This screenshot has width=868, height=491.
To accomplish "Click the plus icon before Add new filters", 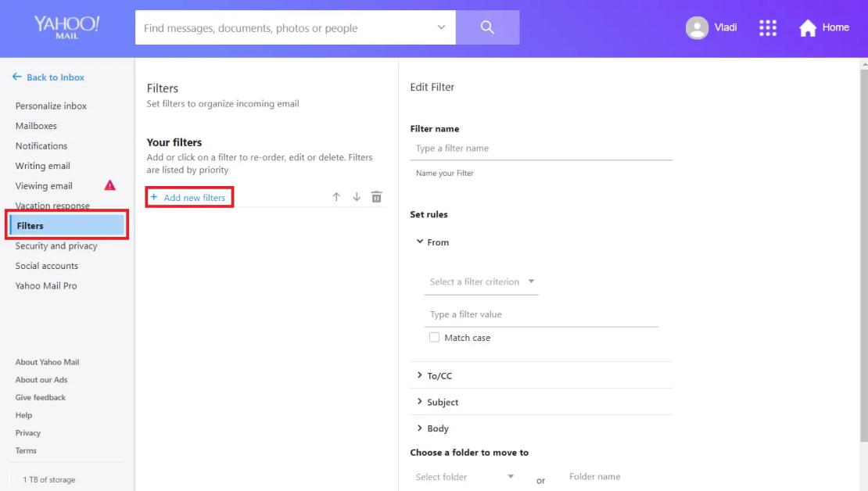I will click(x=153, y=197).
